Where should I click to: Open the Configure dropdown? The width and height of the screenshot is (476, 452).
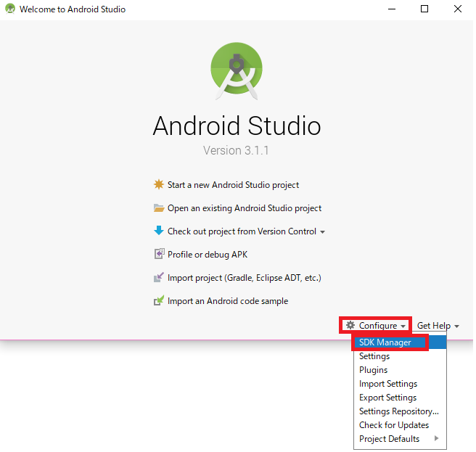[376, 326]
